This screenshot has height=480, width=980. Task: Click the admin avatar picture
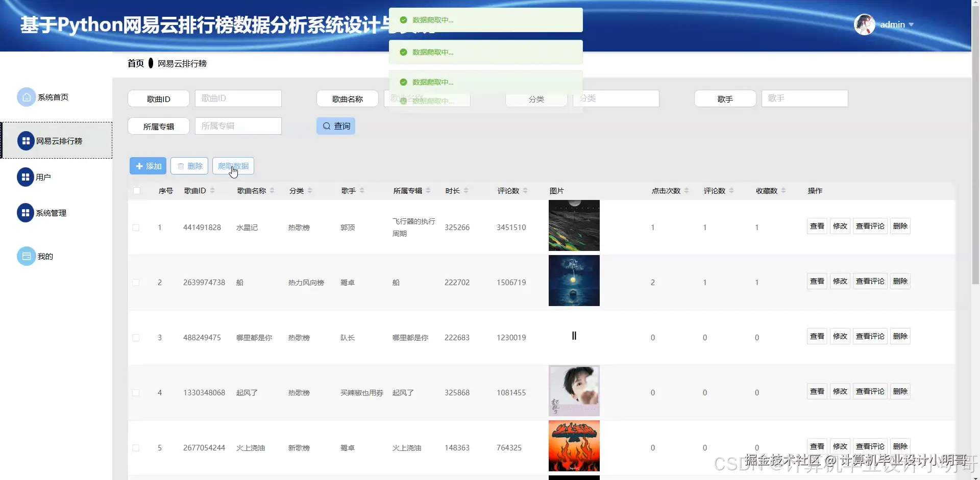click(865, 24)
